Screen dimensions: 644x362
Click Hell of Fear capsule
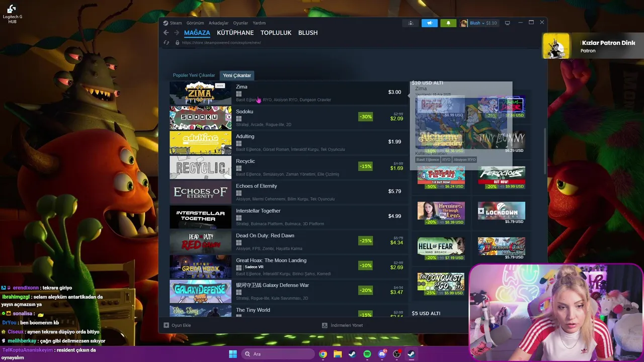(x=441, y=249)
